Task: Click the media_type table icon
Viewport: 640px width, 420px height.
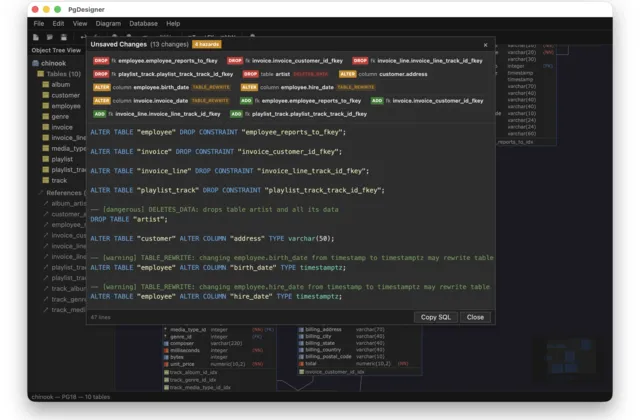Action: coord(46,148)
